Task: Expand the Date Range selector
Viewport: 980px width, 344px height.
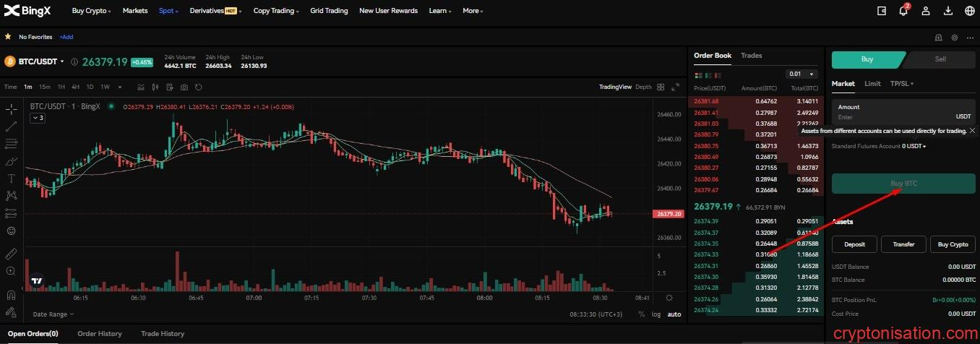Action: (x=53, y=314)
